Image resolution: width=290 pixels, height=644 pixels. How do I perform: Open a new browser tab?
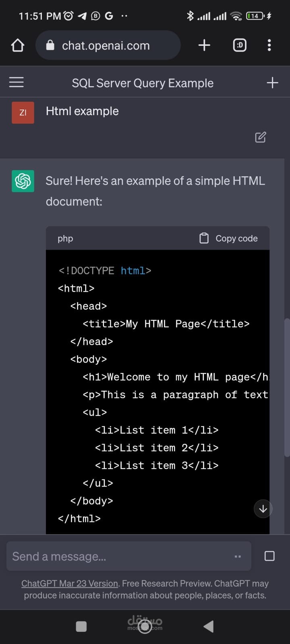(x=204, y=45)
